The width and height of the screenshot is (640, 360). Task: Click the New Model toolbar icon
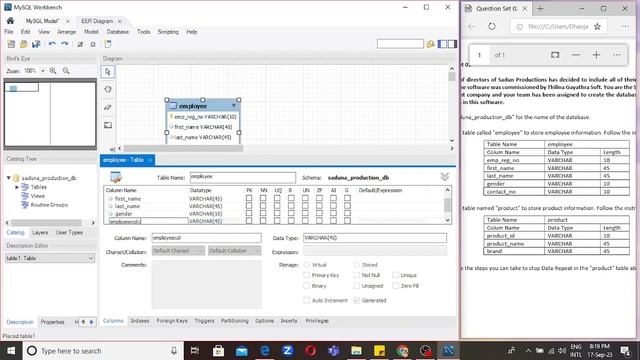[11, 44]
